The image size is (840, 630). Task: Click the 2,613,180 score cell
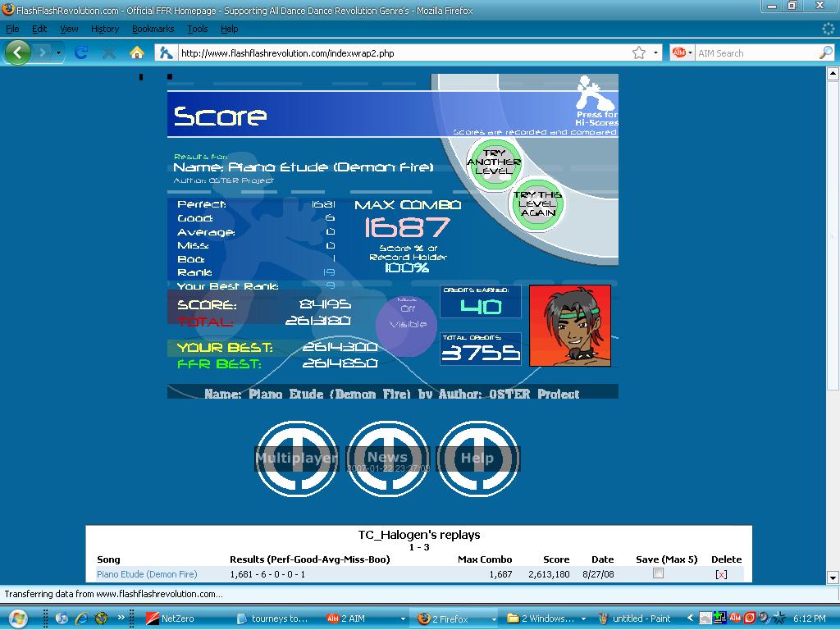549,574
